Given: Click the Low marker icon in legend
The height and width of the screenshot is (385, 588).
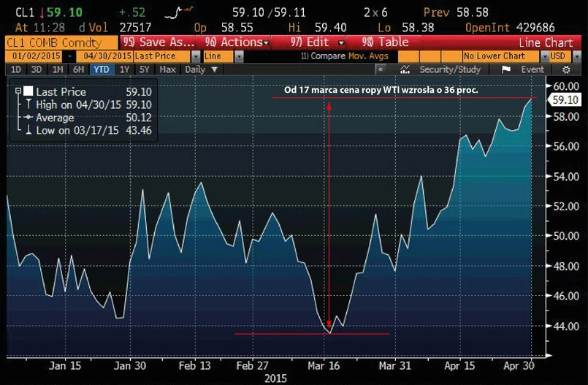Looking at the screenshot, I should coord(28,130).
